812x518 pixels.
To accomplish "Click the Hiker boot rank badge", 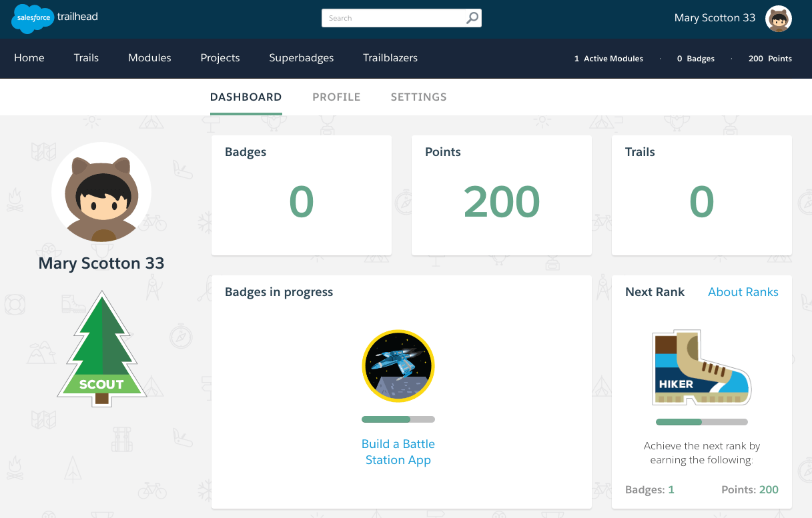I will 701,367.
